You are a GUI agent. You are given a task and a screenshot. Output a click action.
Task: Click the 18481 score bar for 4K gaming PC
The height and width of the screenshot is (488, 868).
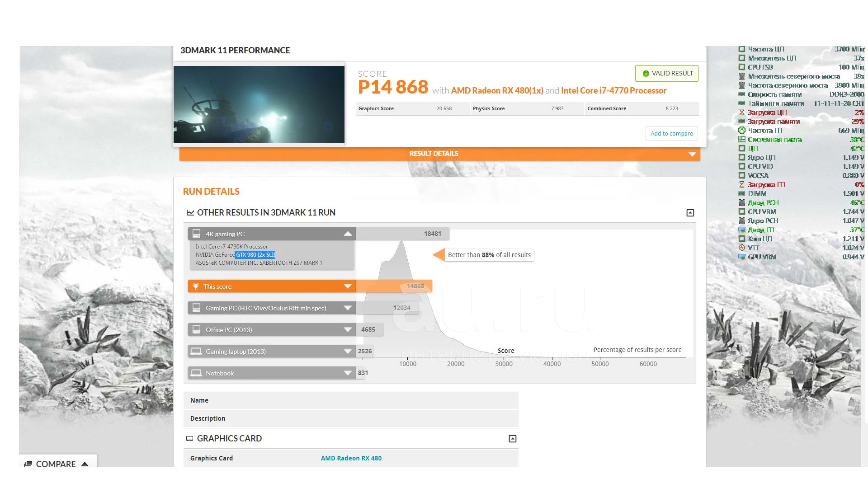[x=403, y=234]
